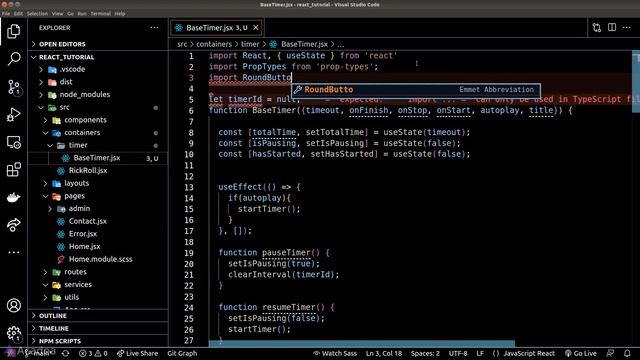Open the Manage gear icon
The height and width of the screenshot is (360, 640).
tap(13, 333)
